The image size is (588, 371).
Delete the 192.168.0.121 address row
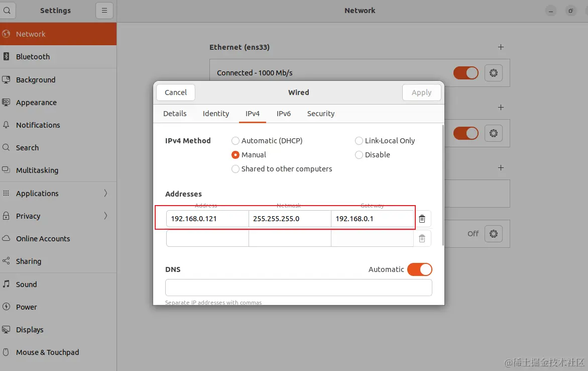422,219
